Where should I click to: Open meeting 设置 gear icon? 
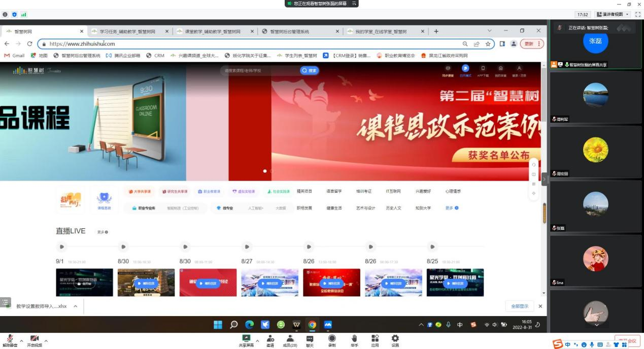tap(395, 338)
